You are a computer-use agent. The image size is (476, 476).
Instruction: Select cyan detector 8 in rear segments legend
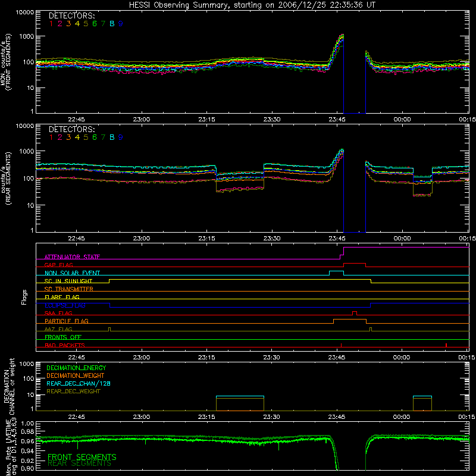(x=112, y=137)
